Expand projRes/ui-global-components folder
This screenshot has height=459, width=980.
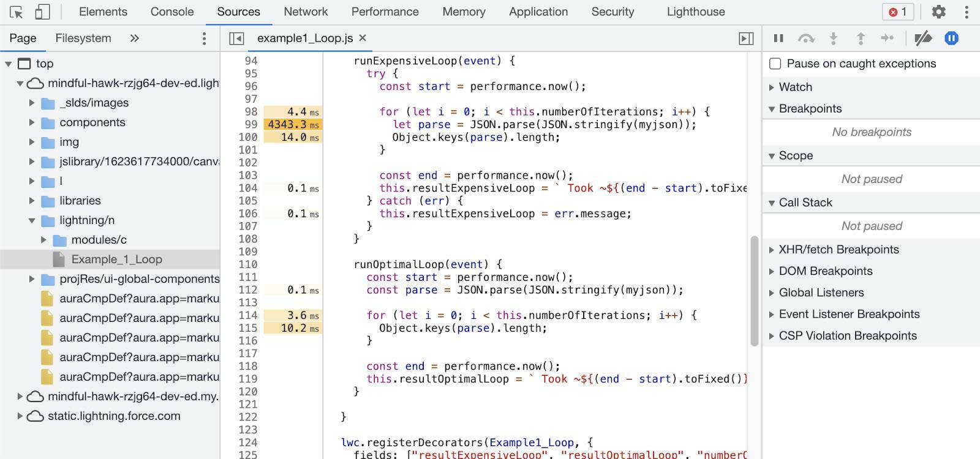[32, 279]
